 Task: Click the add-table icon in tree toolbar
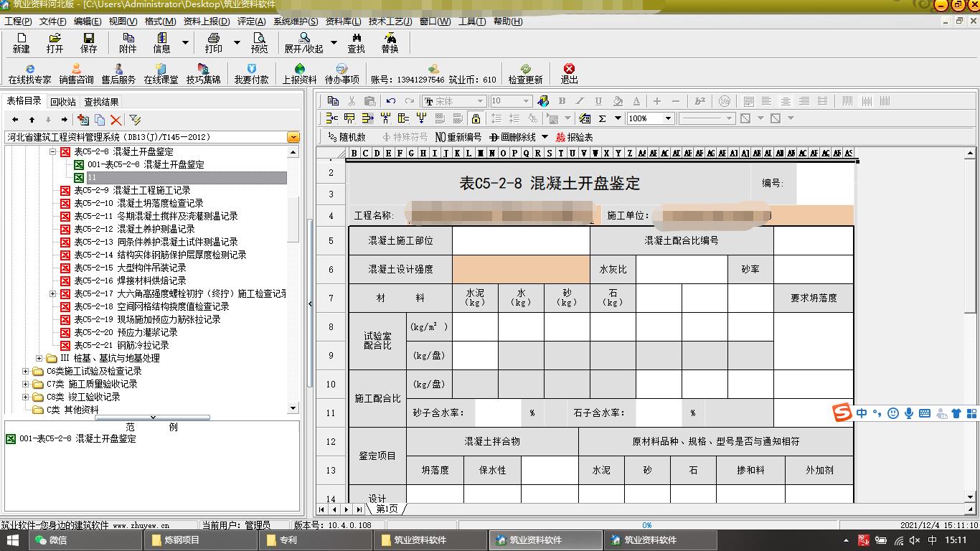click(83, 120)
